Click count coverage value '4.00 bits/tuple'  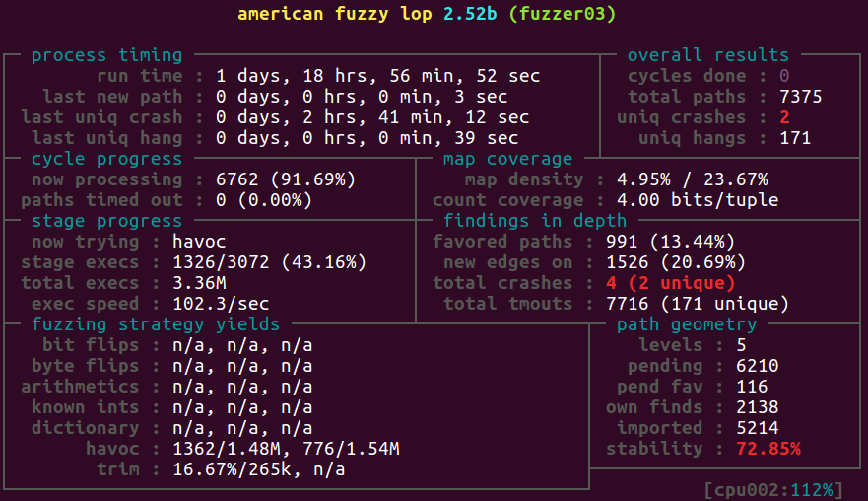pos(698,200)
